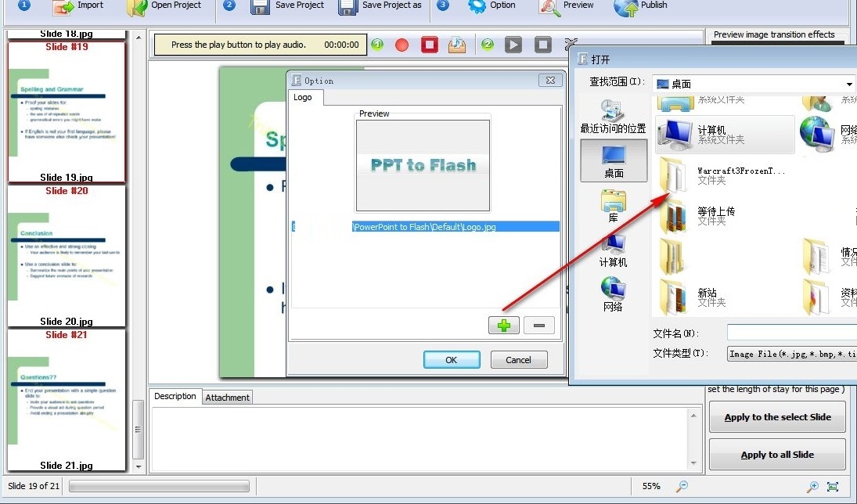Image resolution: width=857 pixels, height=504 pixels.
Task: Click Preview image transition effects tab
Action: pyautogui.click(x=774, y=34)
